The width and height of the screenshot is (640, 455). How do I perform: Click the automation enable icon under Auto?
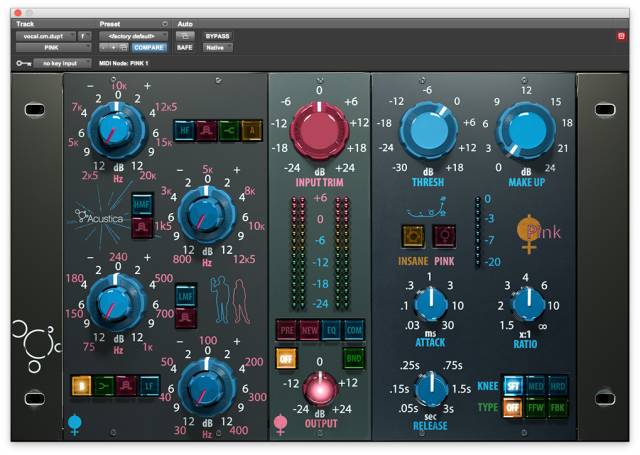pos(185,36)
